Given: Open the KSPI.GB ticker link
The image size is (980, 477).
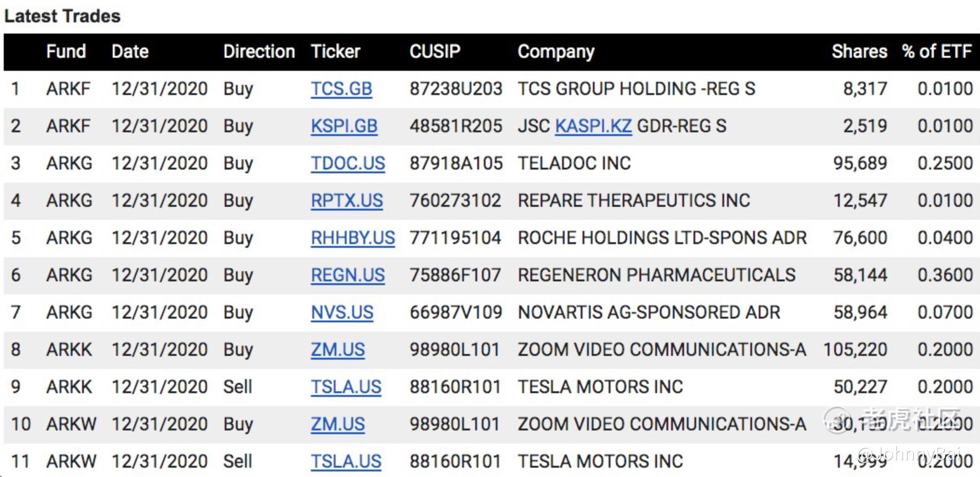Looking at the screenshot, I should pyautogui.click(x=344, y=126).
